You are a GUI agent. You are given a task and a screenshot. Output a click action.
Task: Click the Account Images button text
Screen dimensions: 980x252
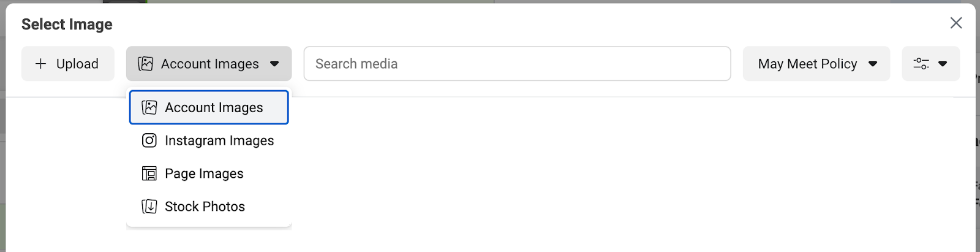(210, 64)
